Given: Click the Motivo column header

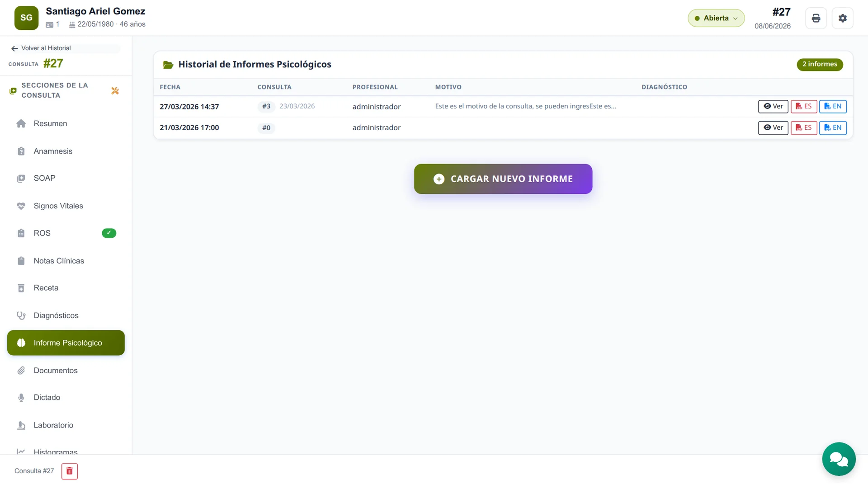Looking at the screenshot, I should 448,87.
